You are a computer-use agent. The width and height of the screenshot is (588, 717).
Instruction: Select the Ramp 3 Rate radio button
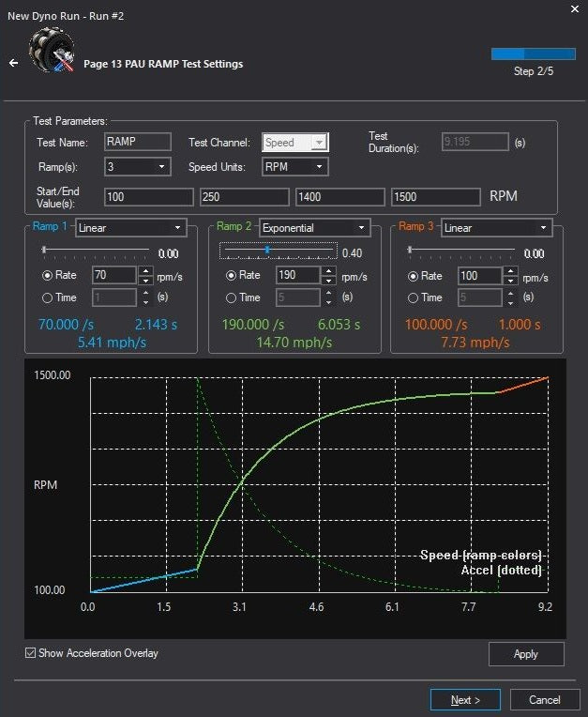[413, 276]
